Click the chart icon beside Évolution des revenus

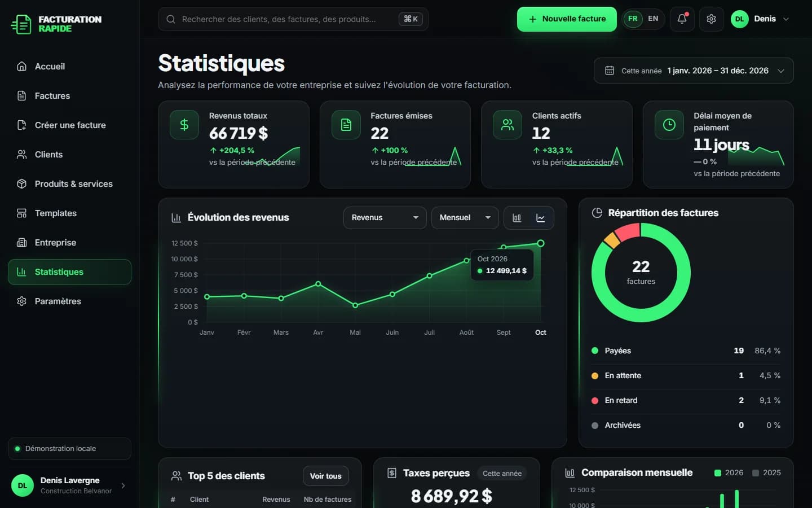pos(176,217)
